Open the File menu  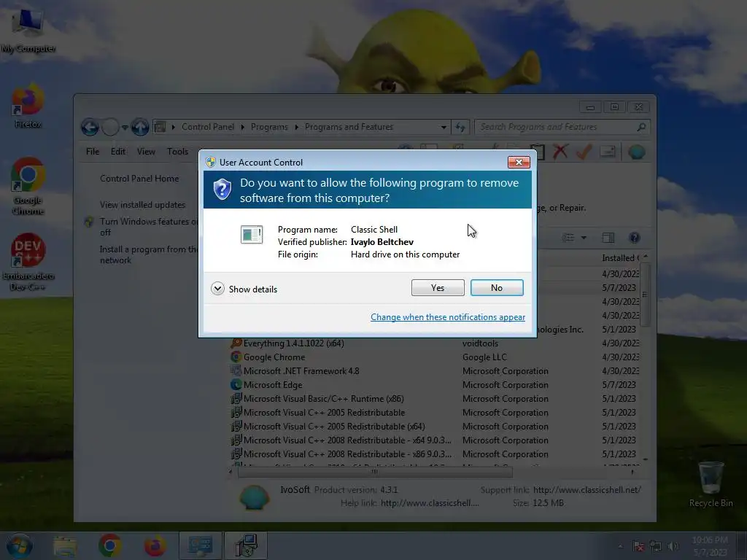(93, 152)
